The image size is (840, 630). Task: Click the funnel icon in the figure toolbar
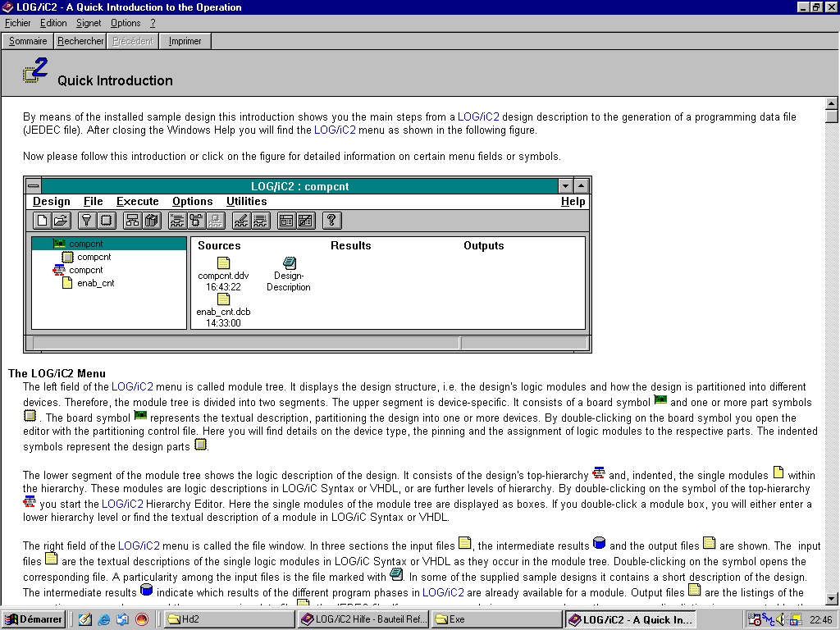86,220
